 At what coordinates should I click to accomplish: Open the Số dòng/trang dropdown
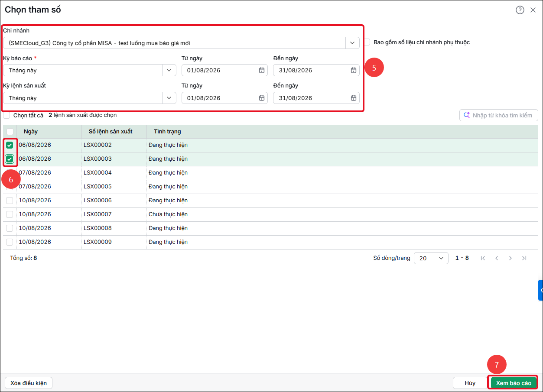pos(431,258)
